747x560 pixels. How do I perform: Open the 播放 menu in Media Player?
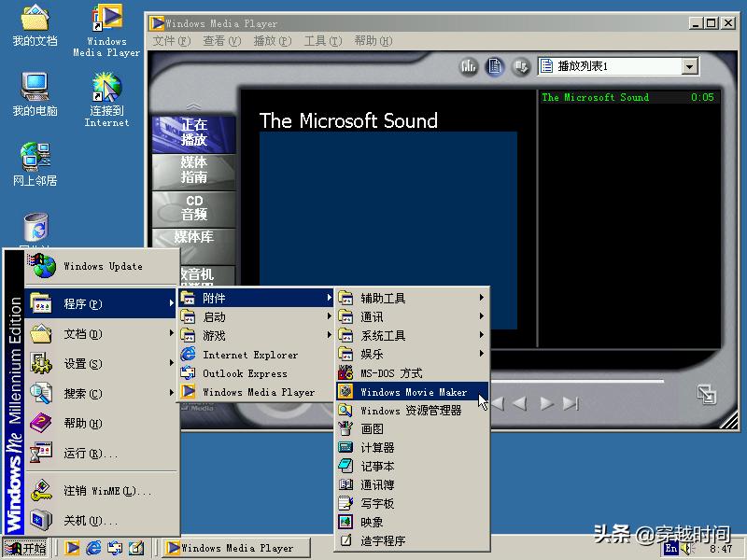[x=271, y=40]
